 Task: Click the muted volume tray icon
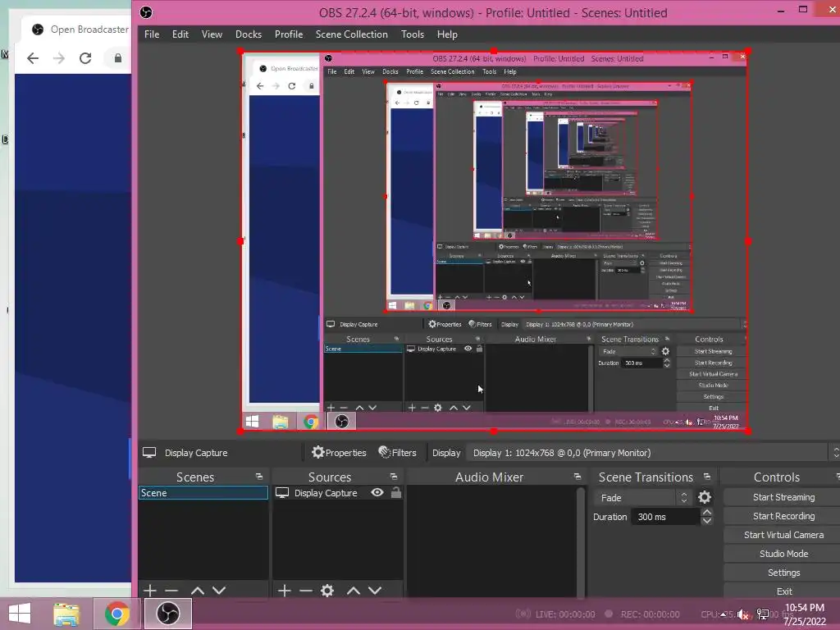[x=743, y=614]
